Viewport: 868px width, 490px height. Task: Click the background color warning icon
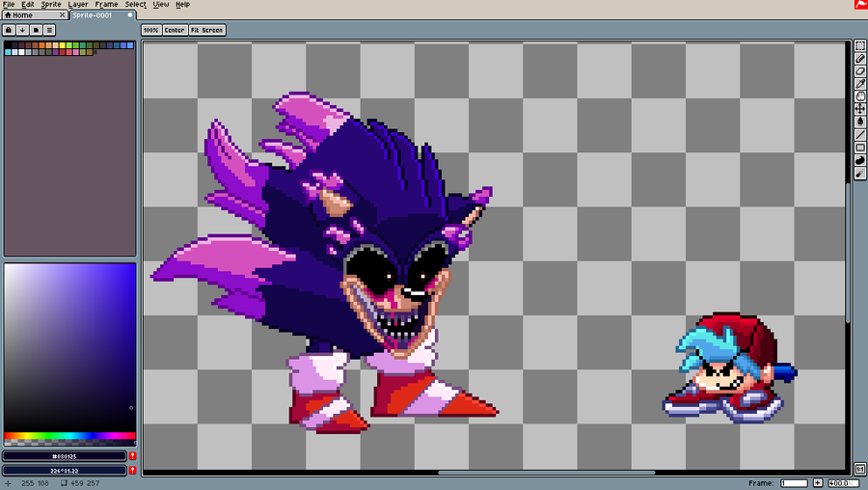coord(132,470)
